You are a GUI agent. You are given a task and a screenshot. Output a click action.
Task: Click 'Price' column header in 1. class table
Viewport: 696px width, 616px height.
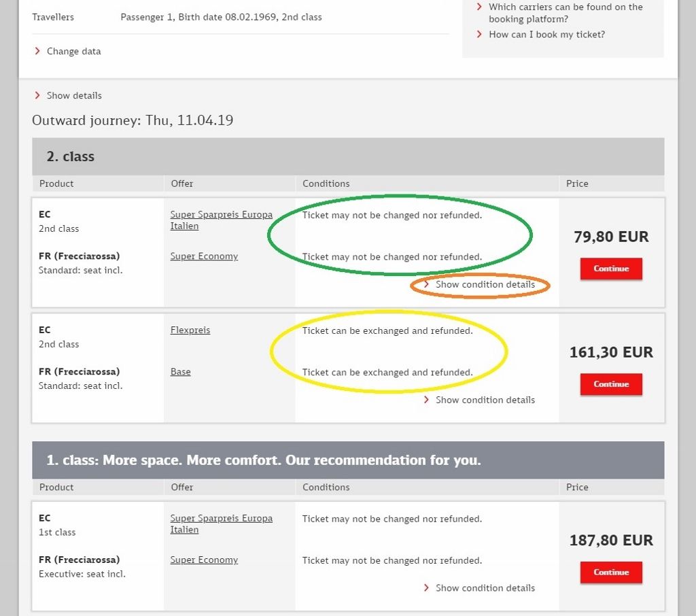(x=577, y=487)
